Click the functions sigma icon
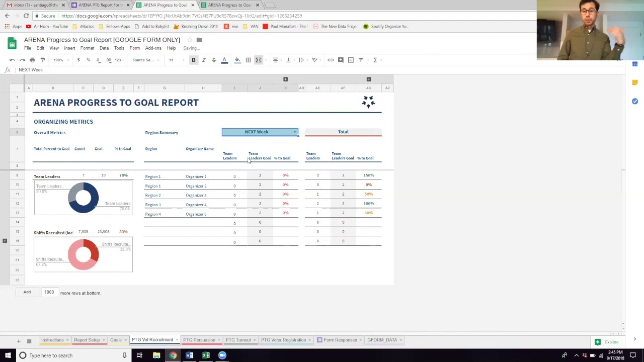Screen dimensions: 644x362 (x=375, y=60)
